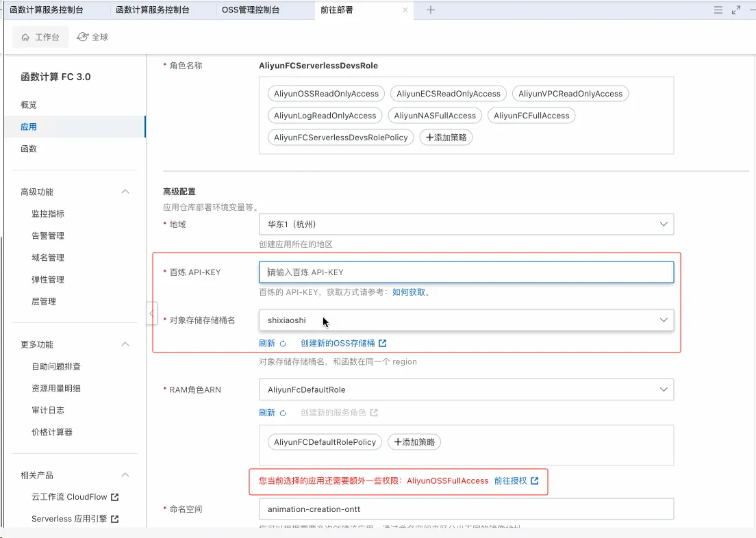Open 告警管理 in the sidebar

48,235
